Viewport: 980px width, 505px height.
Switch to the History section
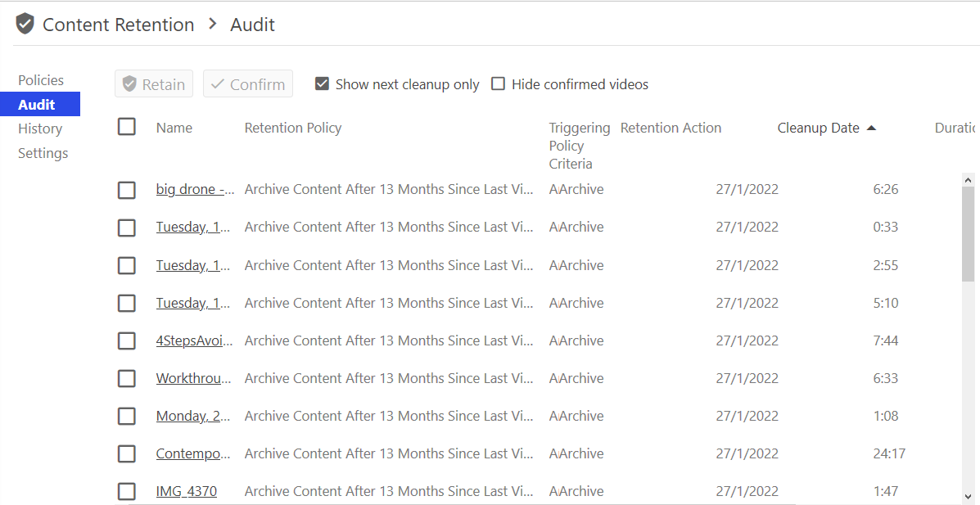click(40, 129)
